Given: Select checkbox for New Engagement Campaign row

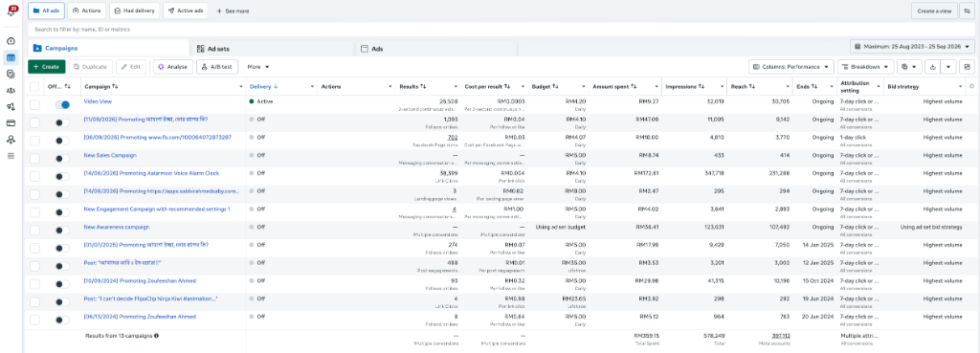Looking at the screenshot, I should [x=34, y=212].
